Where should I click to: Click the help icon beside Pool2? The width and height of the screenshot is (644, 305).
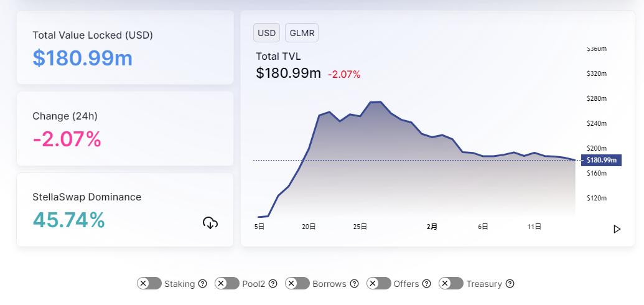273,284
